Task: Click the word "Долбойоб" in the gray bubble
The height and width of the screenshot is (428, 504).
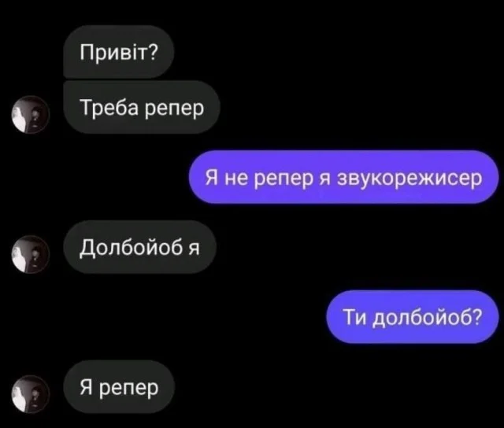Action: (132, 248)
